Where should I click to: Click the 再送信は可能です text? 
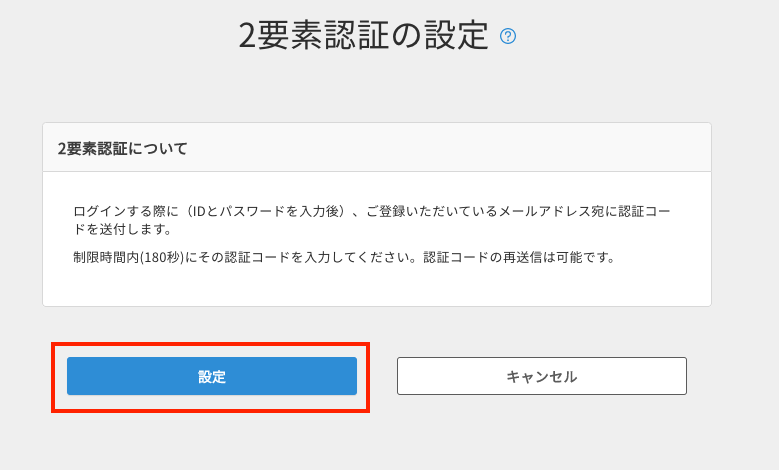click(x=560, y=257)
